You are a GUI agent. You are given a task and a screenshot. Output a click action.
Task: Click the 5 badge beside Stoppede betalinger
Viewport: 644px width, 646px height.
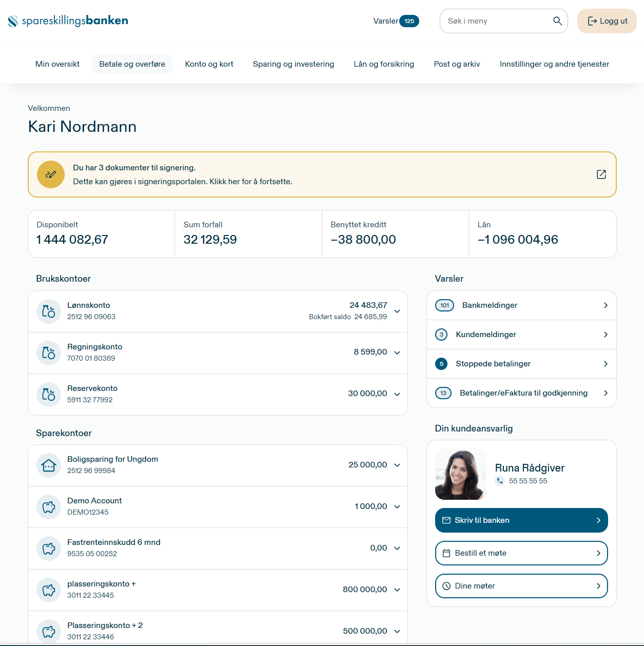click(x=441, y=364)
